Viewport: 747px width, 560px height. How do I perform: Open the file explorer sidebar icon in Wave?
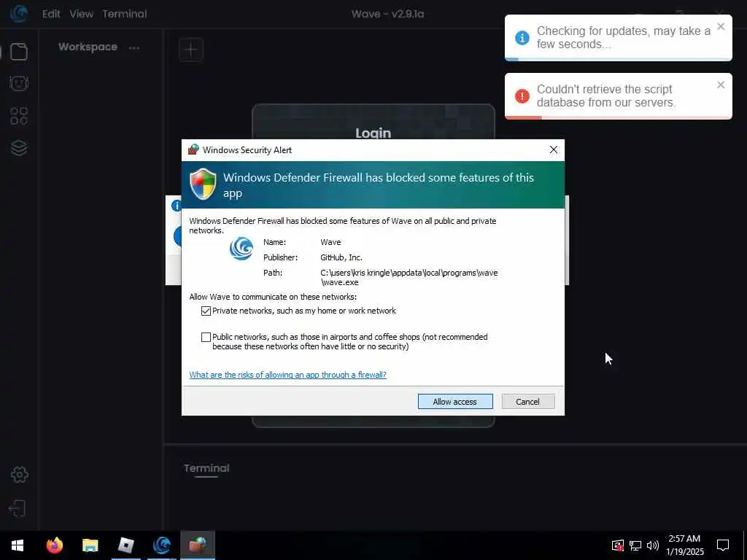[19, 52]
